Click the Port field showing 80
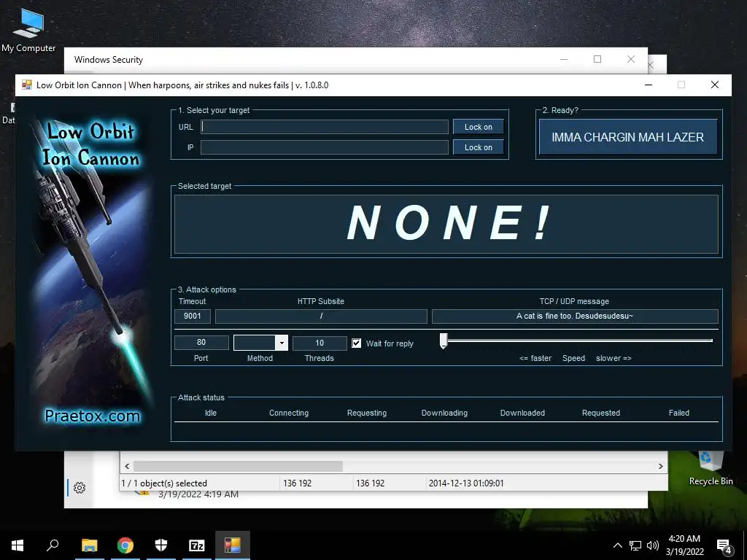The image size is (747, 560). pyautogui.click(x=201, y=343)
